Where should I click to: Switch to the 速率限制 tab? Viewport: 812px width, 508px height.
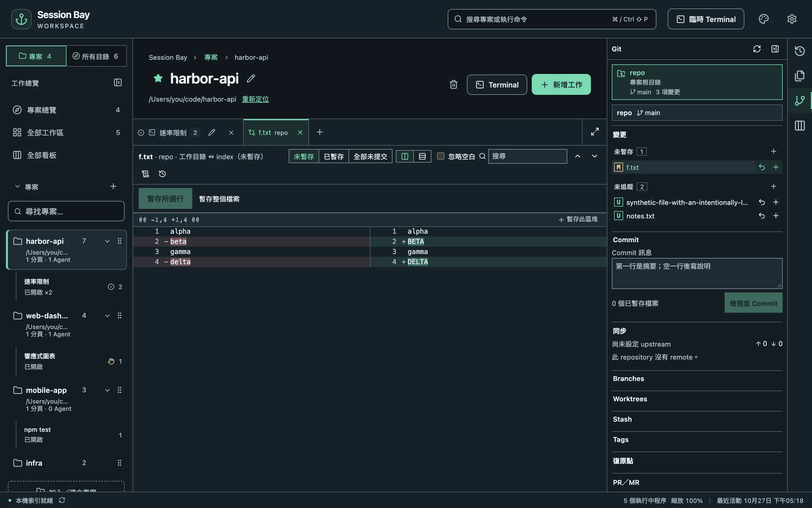tap(173, 132)
